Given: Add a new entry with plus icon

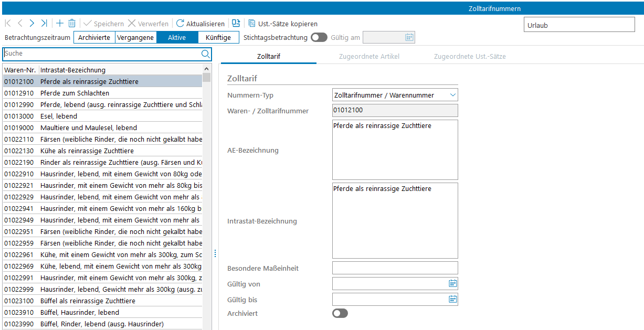Looking at the screenshot, I should pos(60,24).
